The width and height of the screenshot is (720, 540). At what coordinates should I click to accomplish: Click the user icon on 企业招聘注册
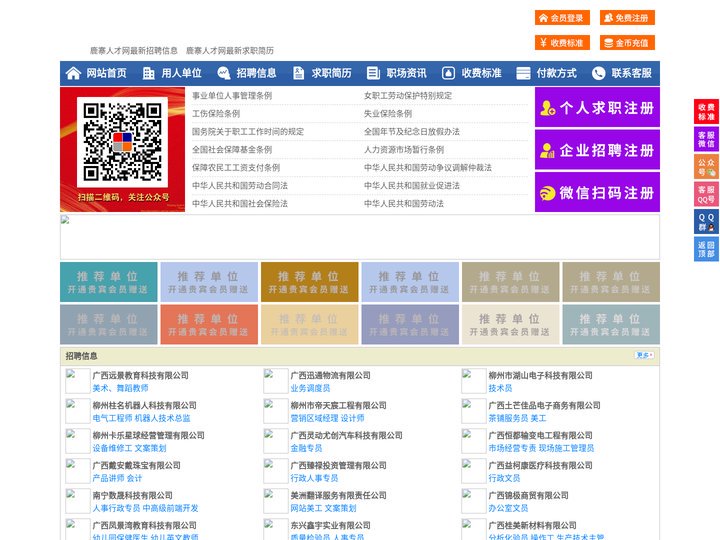[547, 150]
